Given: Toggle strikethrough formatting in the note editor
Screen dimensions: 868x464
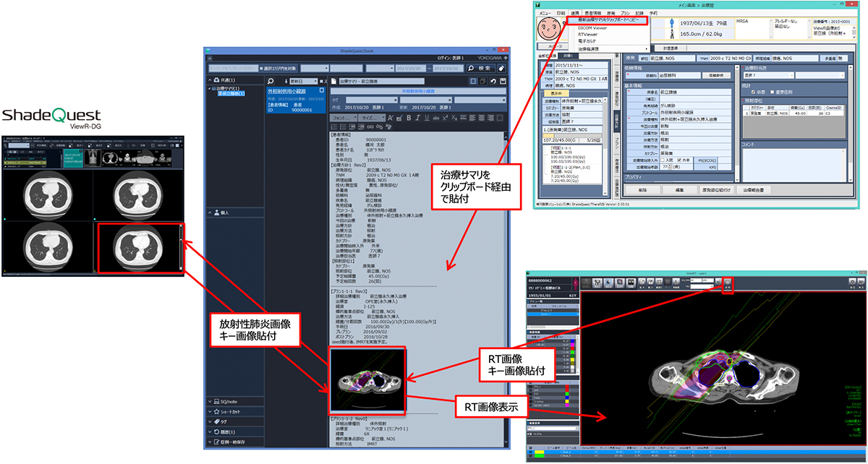Looking at the screenshot, I should click(436, 117).
